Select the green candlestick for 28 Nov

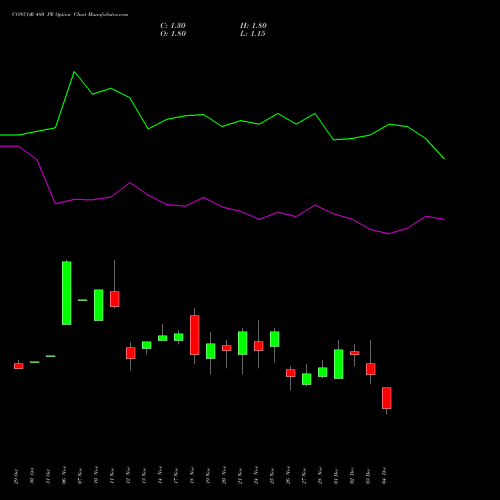click(323, 372)
